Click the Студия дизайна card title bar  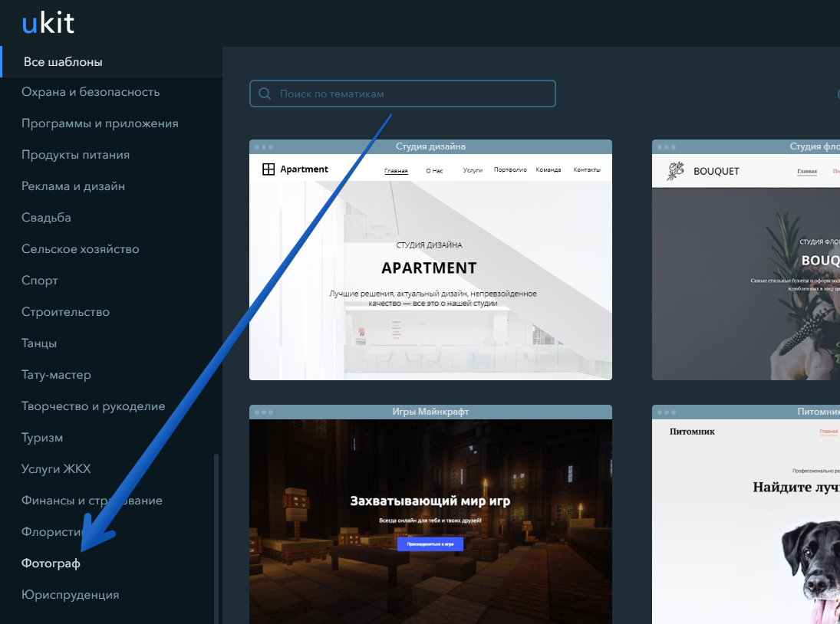coord(430,146)
